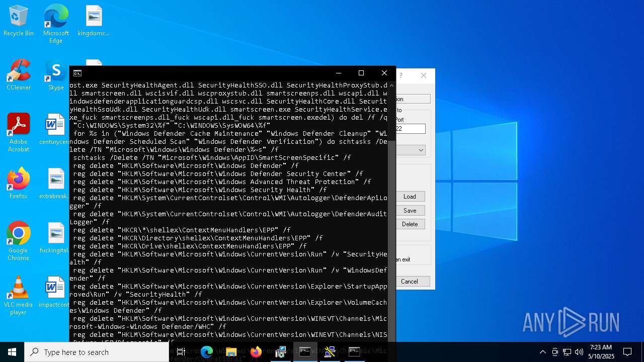This screenshot has height=362, width=644.
Task: Open the Skype desktop shortcut
Action: click(56, 75)
